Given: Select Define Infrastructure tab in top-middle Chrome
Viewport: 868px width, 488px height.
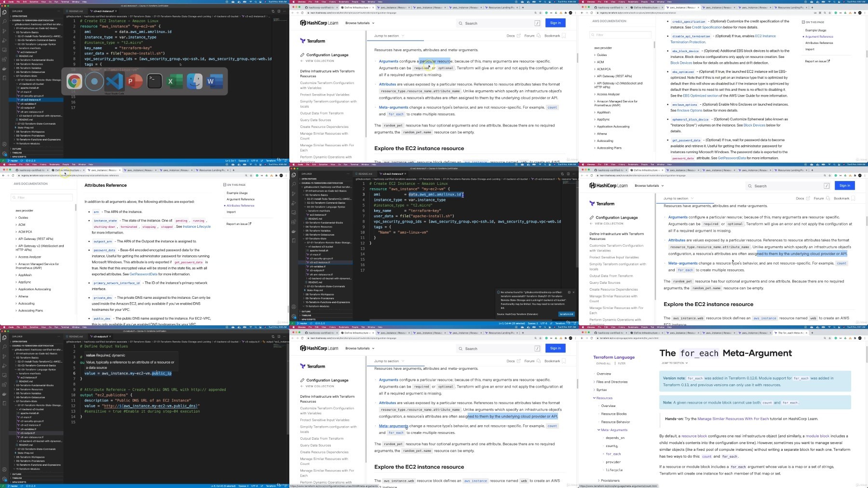Looking at the screenshot, I should tap(357, 8).
